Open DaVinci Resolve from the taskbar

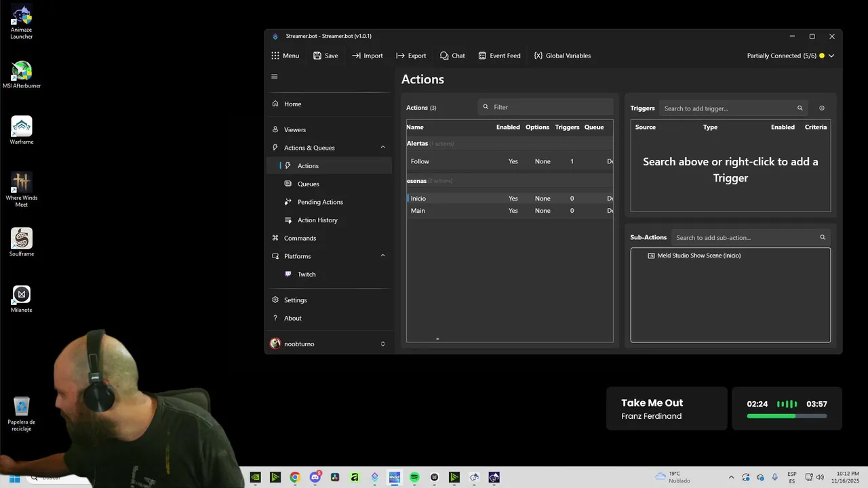click(x=335, y=477)
